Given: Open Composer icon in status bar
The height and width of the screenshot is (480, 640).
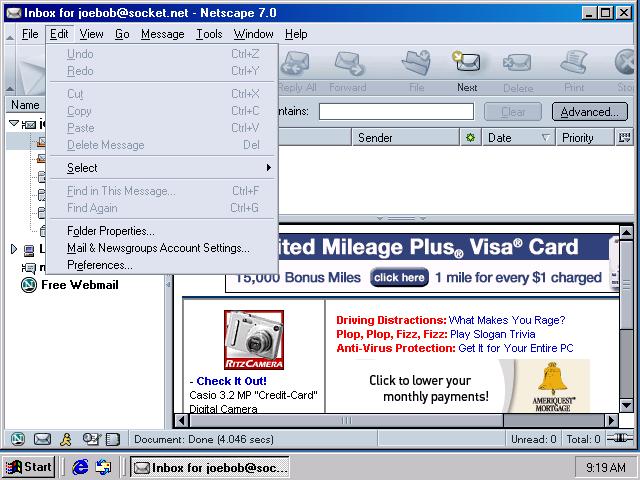Looking at the screenshot, I should tap(91, 439).
